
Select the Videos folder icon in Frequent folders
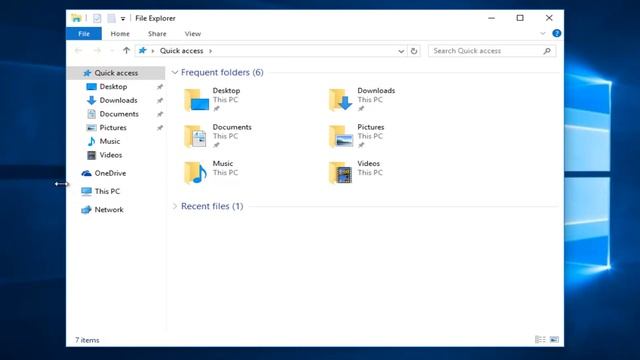(341, 172)
